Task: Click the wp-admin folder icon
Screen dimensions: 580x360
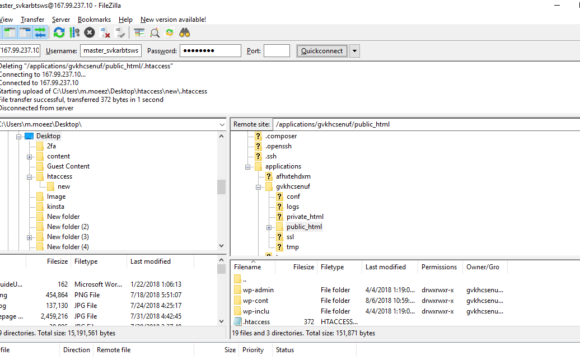Action: [x=237, y=290]
